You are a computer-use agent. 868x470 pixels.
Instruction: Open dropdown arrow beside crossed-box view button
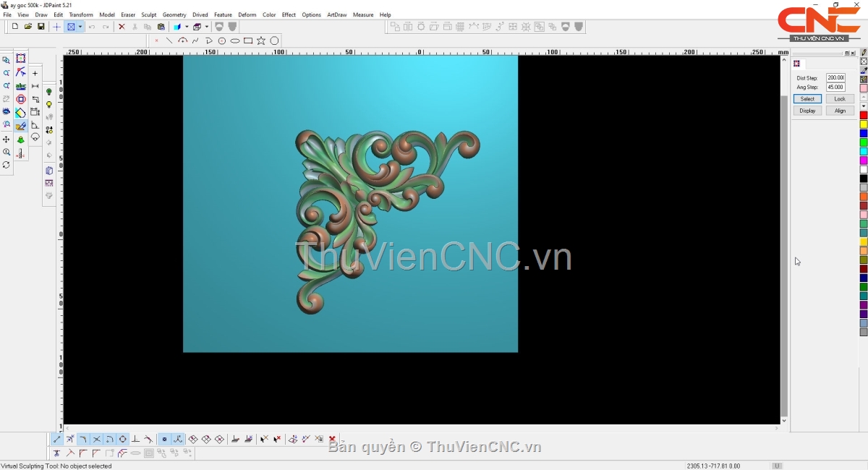click(80, 27)
